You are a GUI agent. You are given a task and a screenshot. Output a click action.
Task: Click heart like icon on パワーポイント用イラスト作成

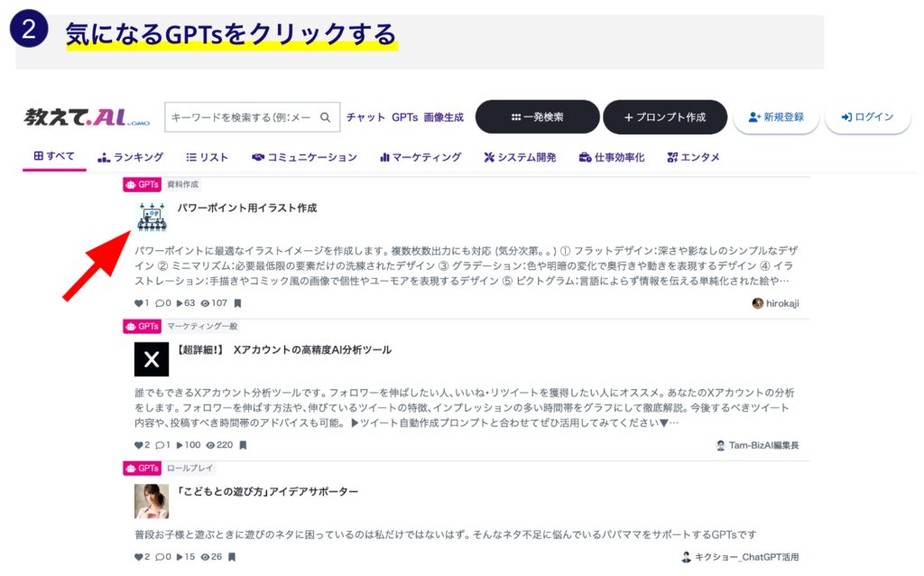(139, 303)
